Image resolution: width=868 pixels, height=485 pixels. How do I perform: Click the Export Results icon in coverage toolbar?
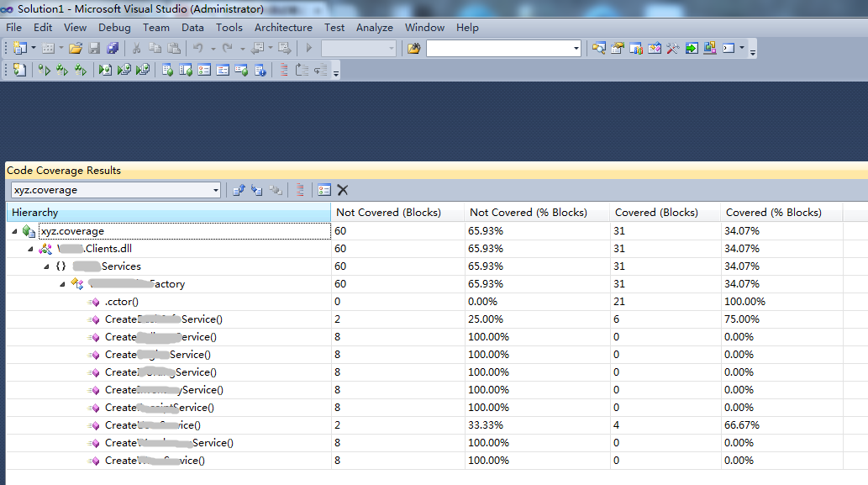238,190
